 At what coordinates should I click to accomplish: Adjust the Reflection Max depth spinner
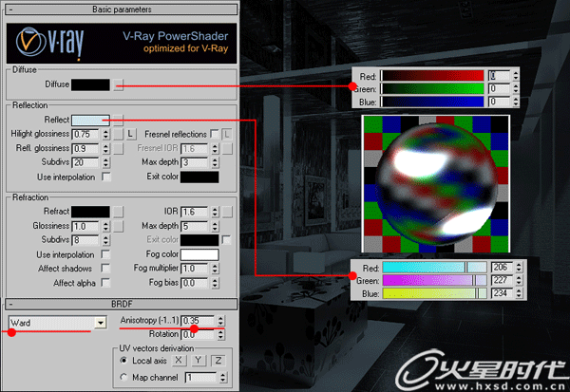[x=215, y=162]
